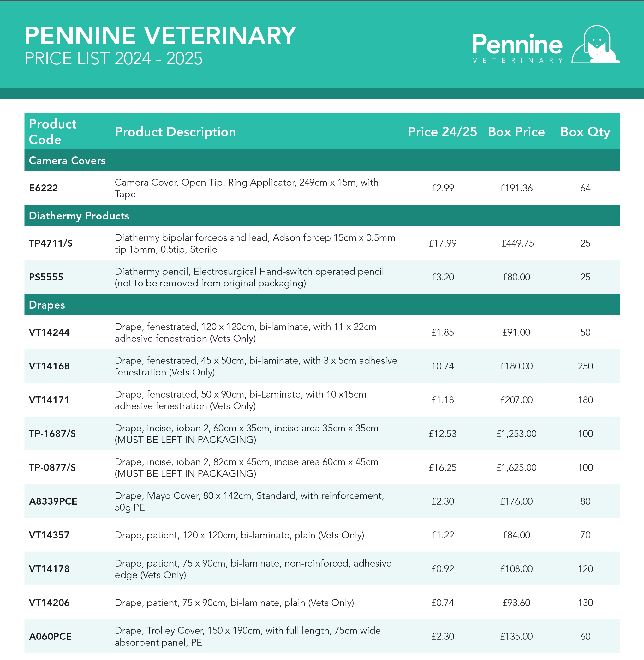
Task: Click the box quantity 130 for VT14206
Action: 585,603
